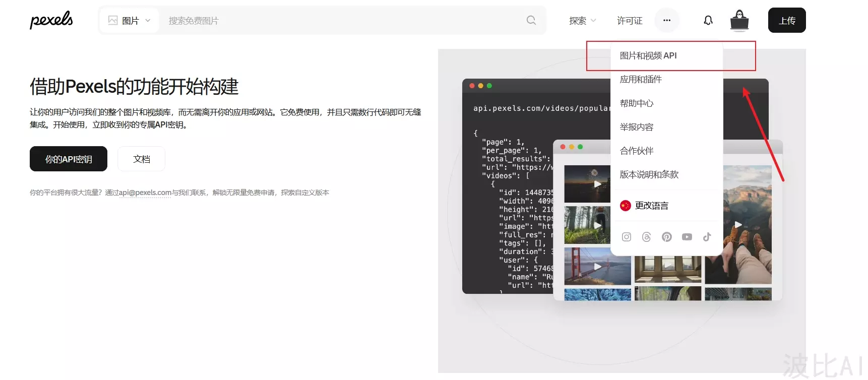
Task: Click the heading 借助Pexels的功能开始构建
Action: 134,87
